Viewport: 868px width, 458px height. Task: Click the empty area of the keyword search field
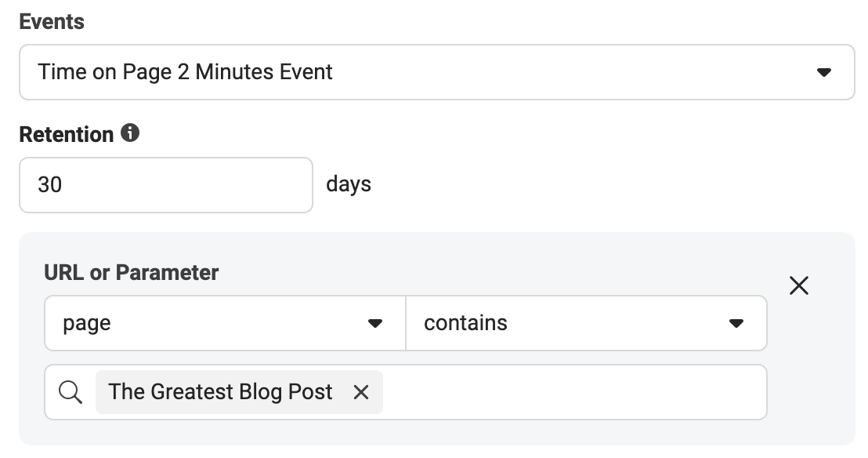(x=573, y=392)
